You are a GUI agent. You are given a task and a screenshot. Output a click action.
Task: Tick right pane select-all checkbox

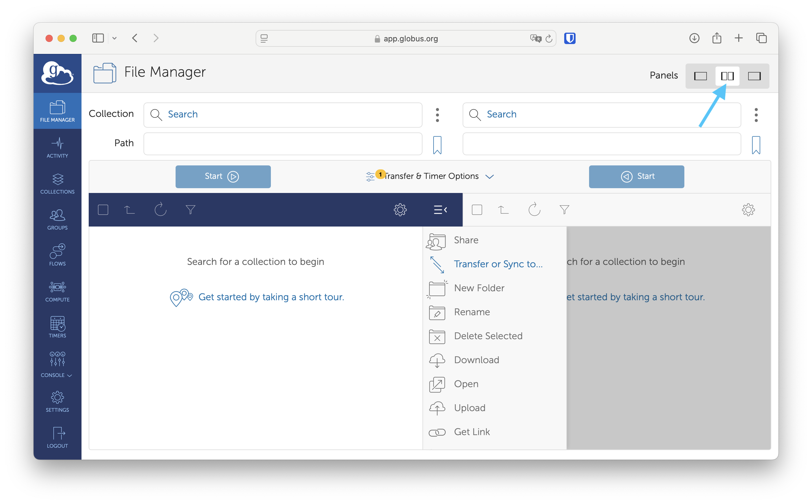pos(477,210)
